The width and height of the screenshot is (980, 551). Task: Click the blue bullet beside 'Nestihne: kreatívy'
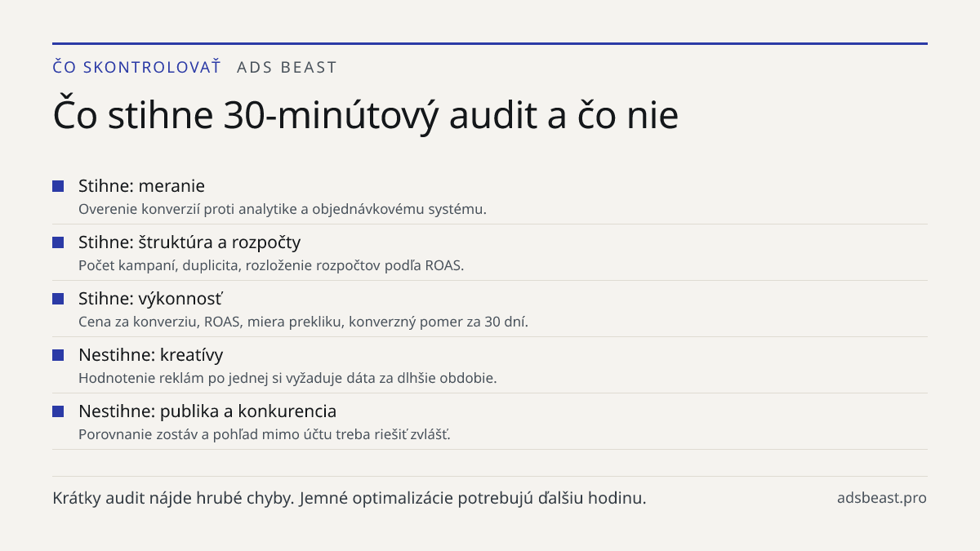(x=58, y=355)
